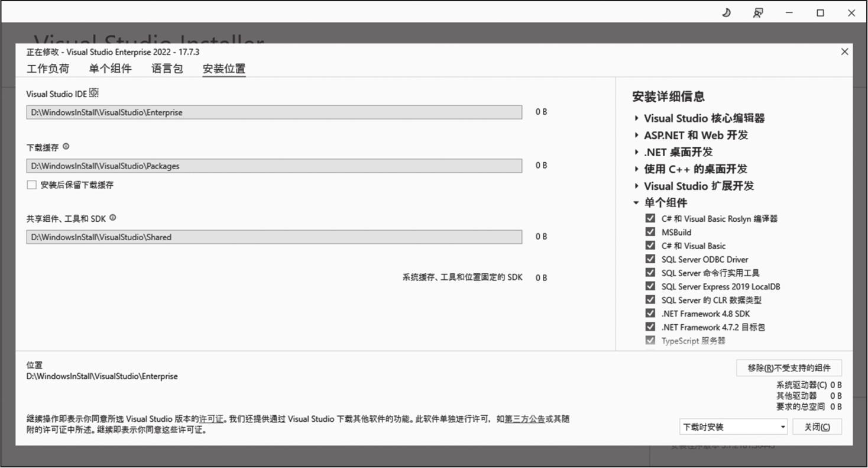Expand Visual Studio 核心编辑器 details

tap(637, 118)
